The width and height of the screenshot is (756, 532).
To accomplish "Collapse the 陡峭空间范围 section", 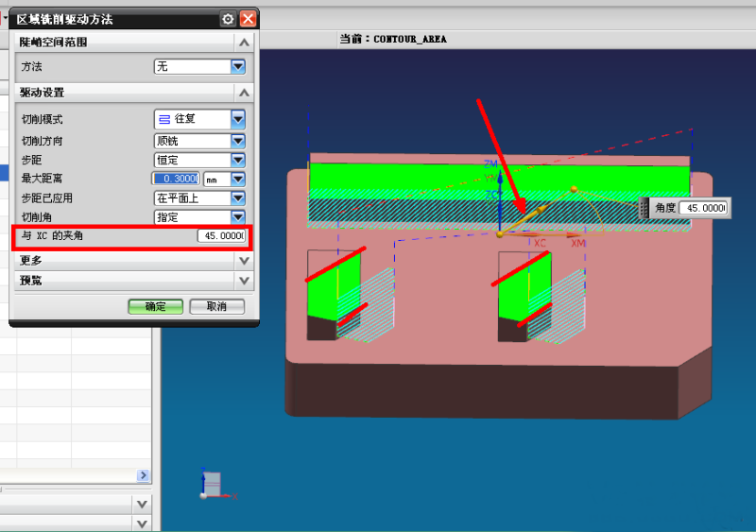I will point(244,43).
